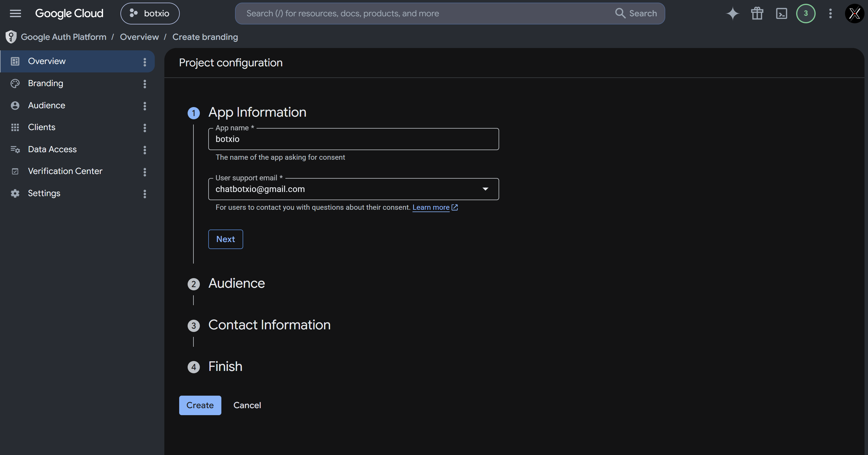Viewport: 868px width, 455px height.
Task: Click the Google Auth Platform shield icon
Action: tap(11, 37)
